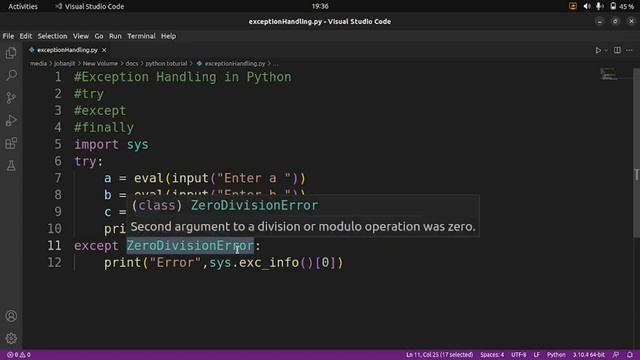Run Python file with play button

(598, 50)
